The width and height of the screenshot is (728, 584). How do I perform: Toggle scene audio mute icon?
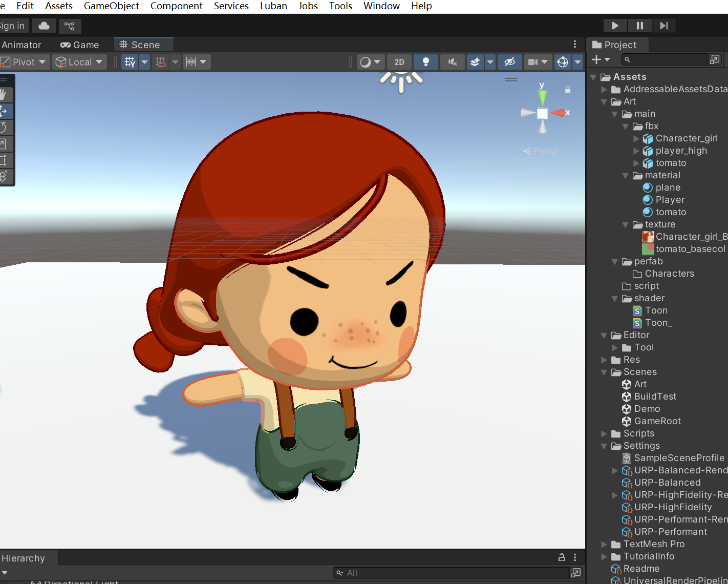[x=453, y=62]
